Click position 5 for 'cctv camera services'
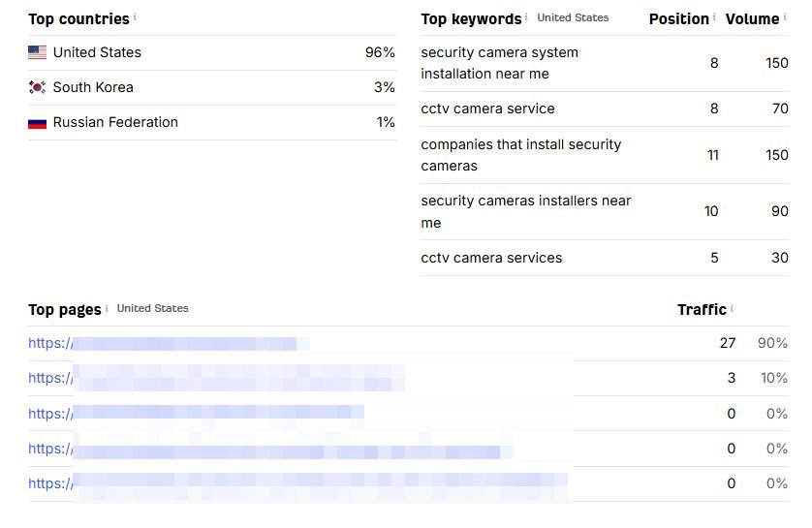Viewport: 812px width, 528px height. click(715, 258)
